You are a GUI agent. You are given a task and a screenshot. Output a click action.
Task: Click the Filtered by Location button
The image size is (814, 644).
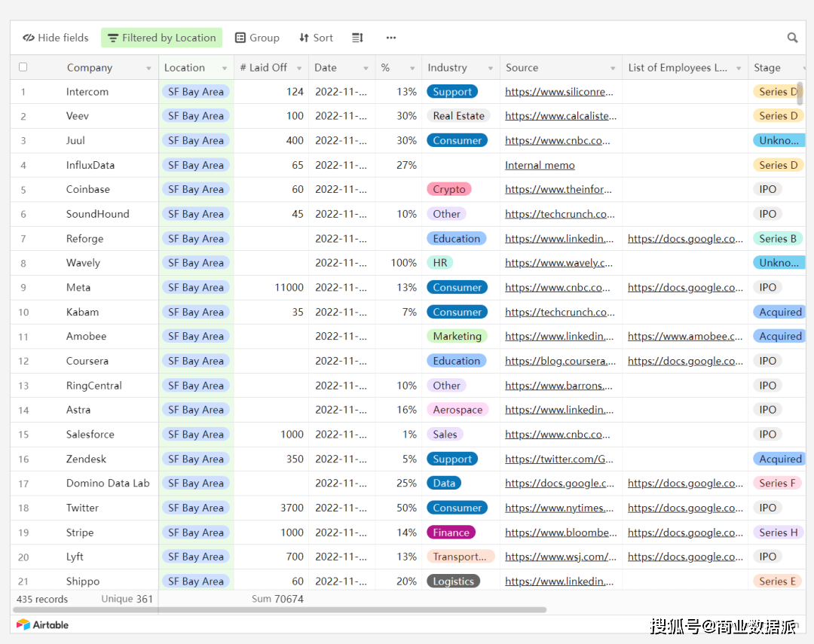(x=161, y=38)
